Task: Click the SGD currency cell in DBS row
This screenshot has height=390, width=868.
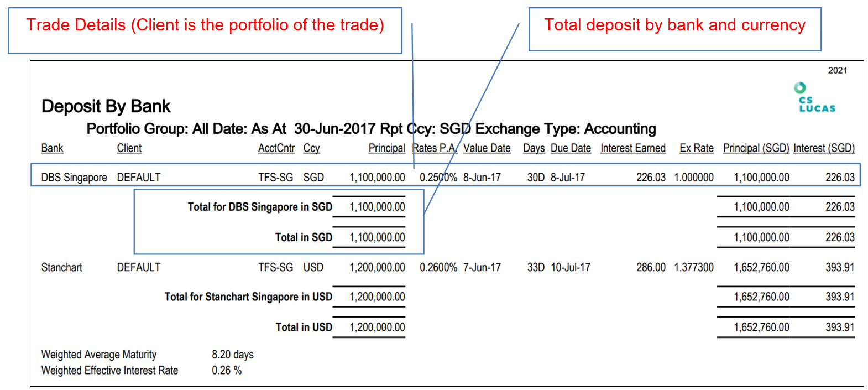Action: (x=313, y=178)
